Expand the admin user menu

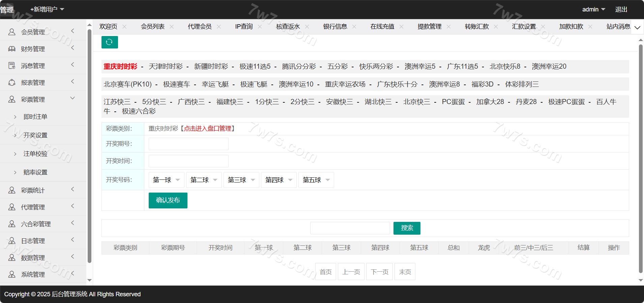coord(593,9)
